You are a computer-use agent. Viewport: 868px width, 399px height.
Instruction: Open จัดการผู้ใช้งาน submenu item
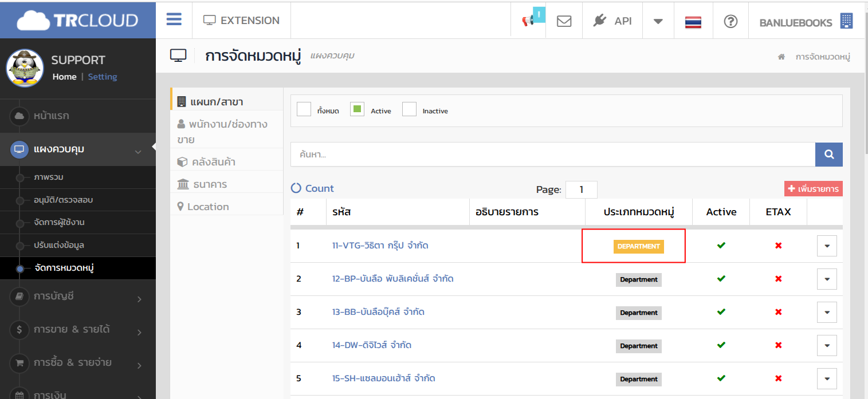pyautogui.click(x=77, y=222)
